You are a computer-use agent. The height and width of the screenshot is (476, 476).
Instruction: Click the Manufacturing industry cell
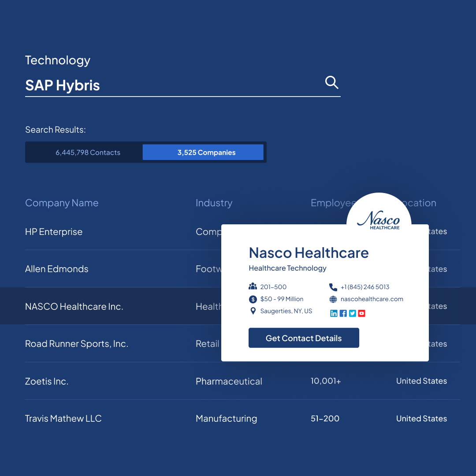coord(227,419)
